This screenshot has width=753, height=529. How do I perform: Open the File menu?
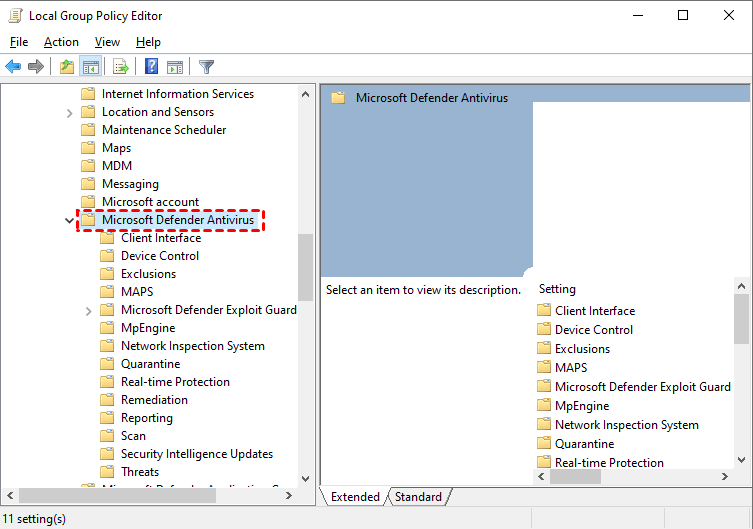coord(19,42)
